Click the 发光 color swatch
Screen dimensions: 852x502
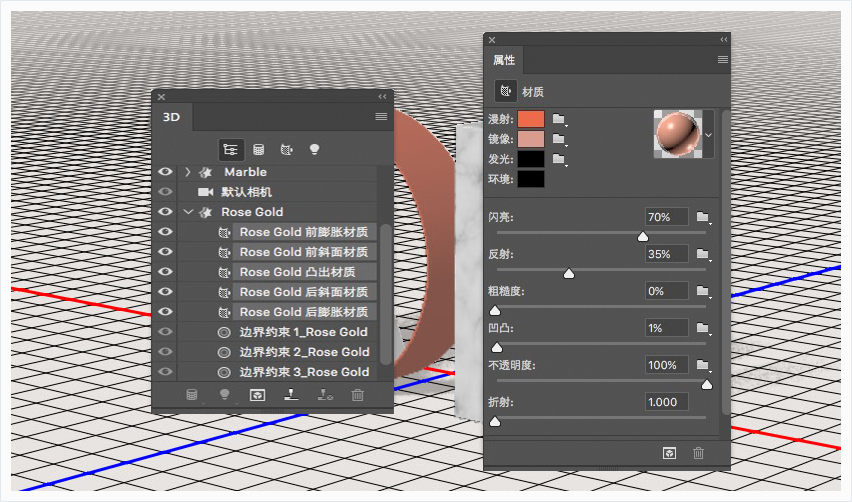click(531, 159)
